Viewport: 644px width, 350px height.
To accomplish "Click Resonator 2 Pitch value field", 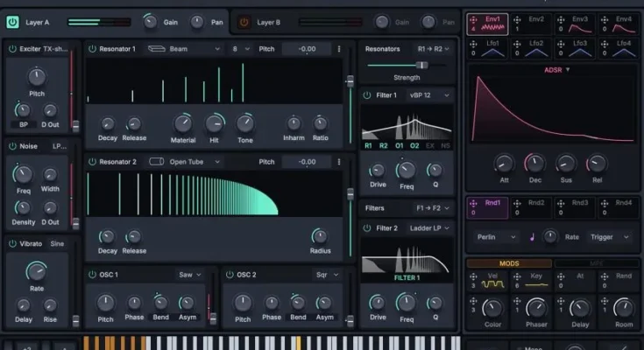I will pos(307,162).
